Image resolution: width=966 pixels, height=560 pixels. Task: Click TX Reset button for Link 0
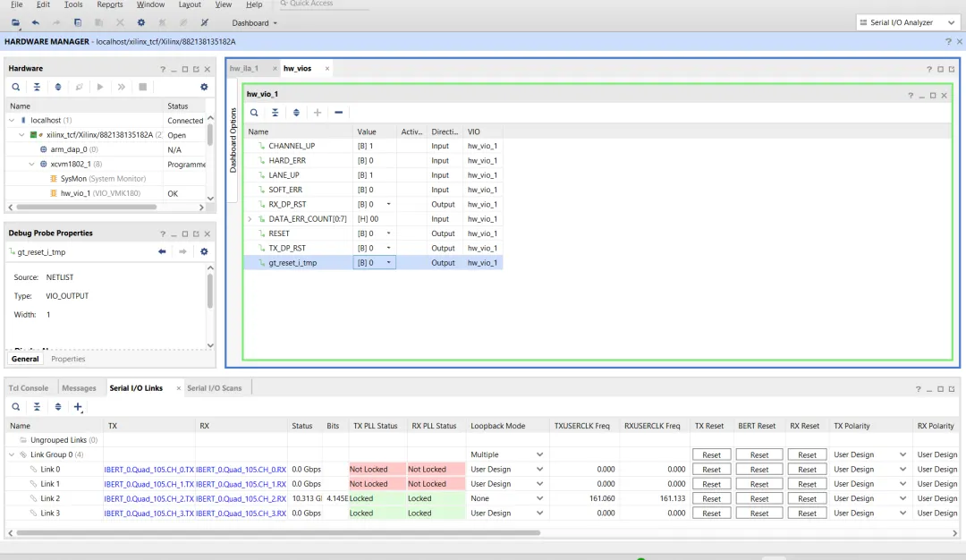[711, 470]
